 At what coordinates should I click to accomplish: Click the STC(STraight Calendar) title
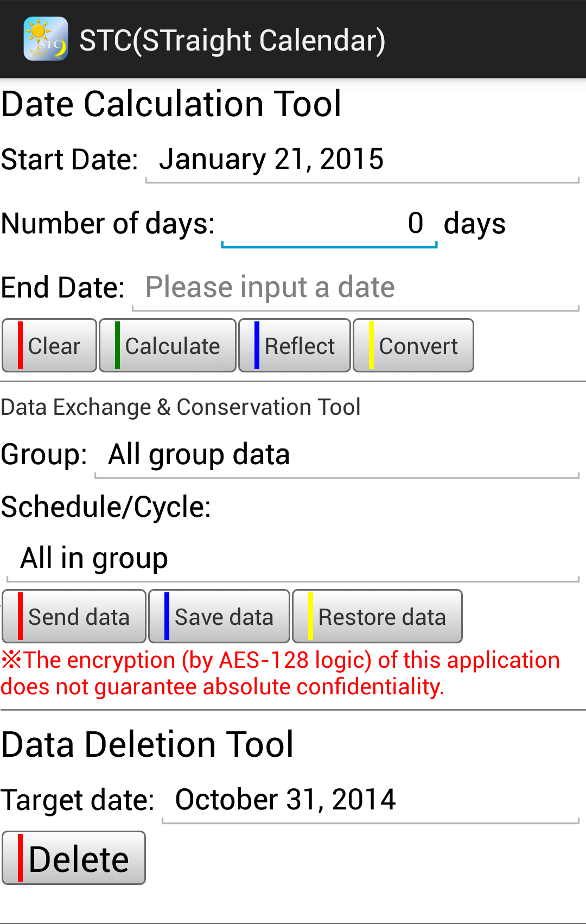click(x=232, y=41)
